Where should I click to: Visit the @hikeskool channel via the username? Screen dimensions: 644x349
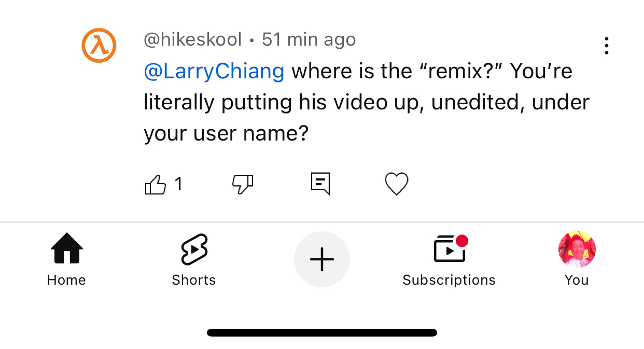pyautogui.click(x=192, y=39)
